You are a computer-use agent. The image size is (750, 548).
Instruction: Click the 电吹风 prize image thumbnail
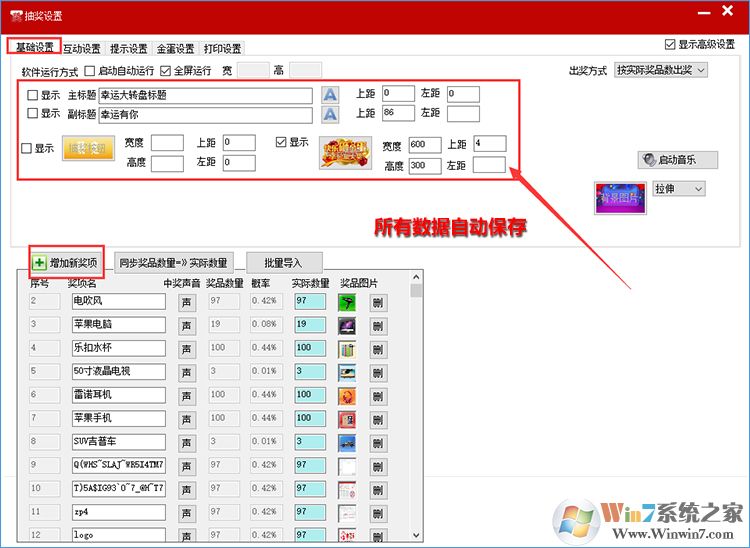click(x=347, y=301)
